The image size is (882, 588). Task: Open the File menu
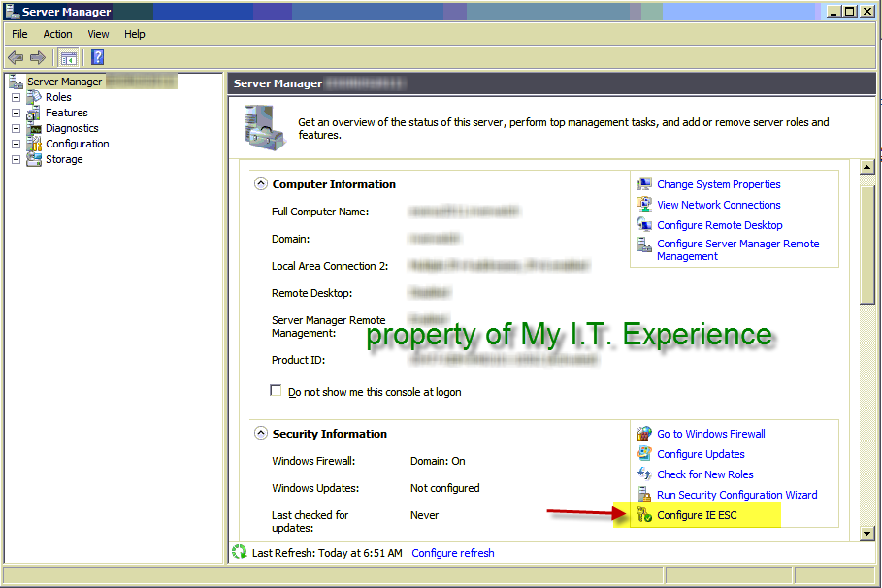click(19, 34)
